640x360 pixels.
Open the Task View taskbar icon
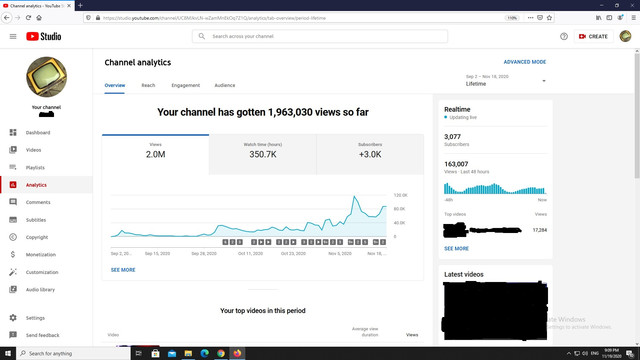(139, 353)
